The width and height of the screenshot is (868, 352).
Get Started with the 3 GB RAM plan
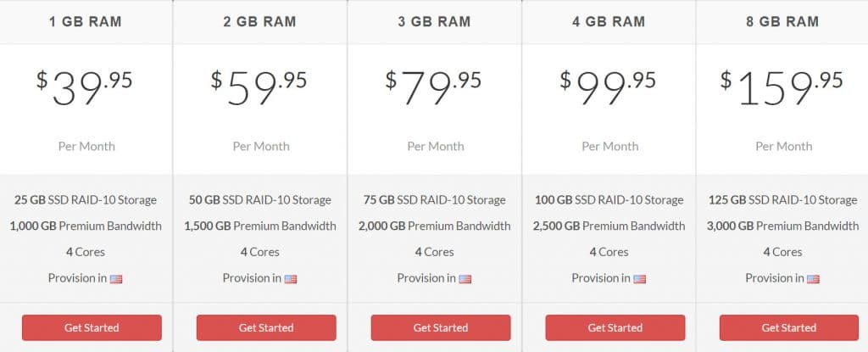(441, 327)
